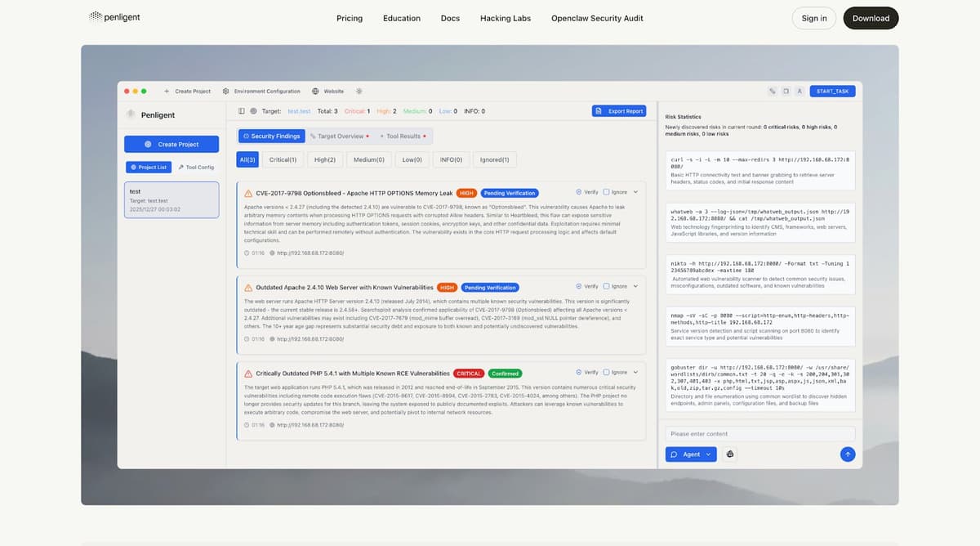Click the link icon beside START_TASK
This screenshot has width=980, height=546.
772,92
